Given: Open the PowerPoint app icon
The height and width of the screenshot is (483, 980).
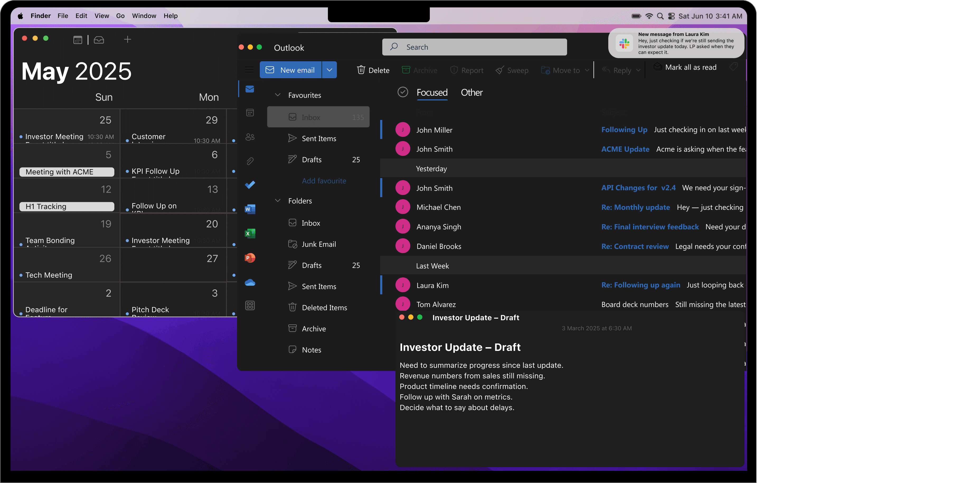Looking at the screenshot, I should pos(250,258).
